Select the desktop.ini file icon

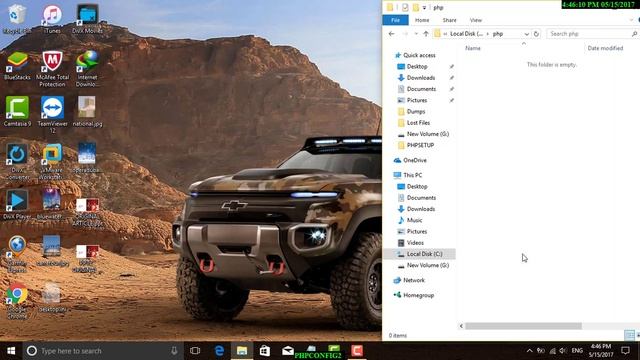coord(51,297)
